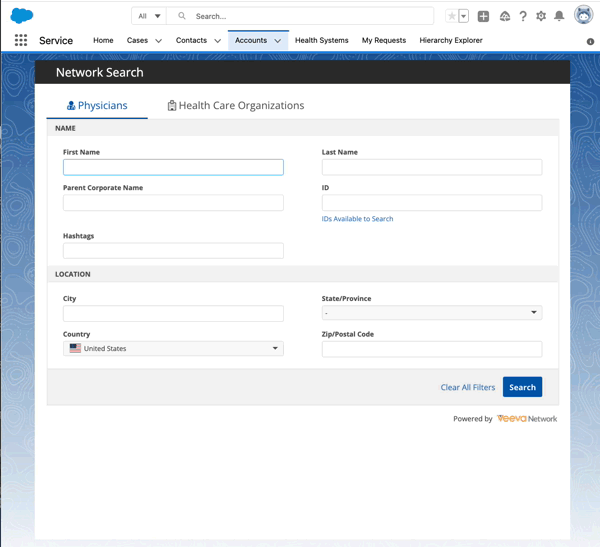Screen dimensions: 600x547
Task: Open the Notifications bell
Action: (x=559, y=16)
